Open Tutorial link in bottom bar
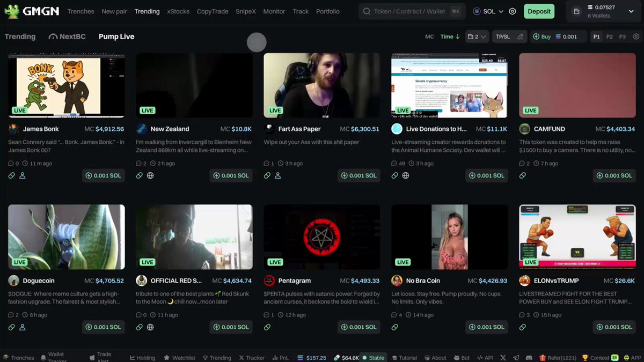Screen dimensions: 644x362 coord(404,358)
